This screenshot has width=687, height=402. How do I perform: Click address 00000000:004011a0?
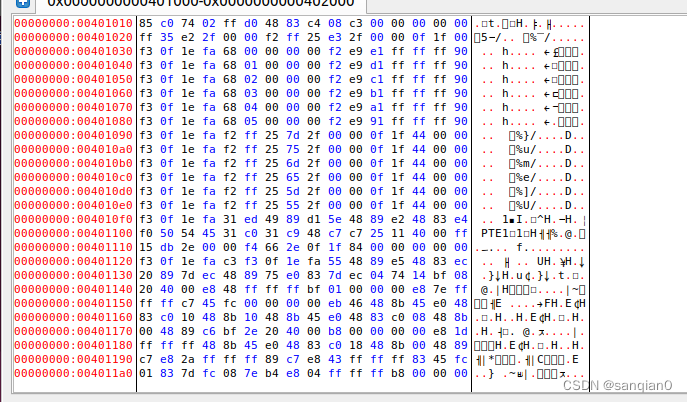[73, 374]
